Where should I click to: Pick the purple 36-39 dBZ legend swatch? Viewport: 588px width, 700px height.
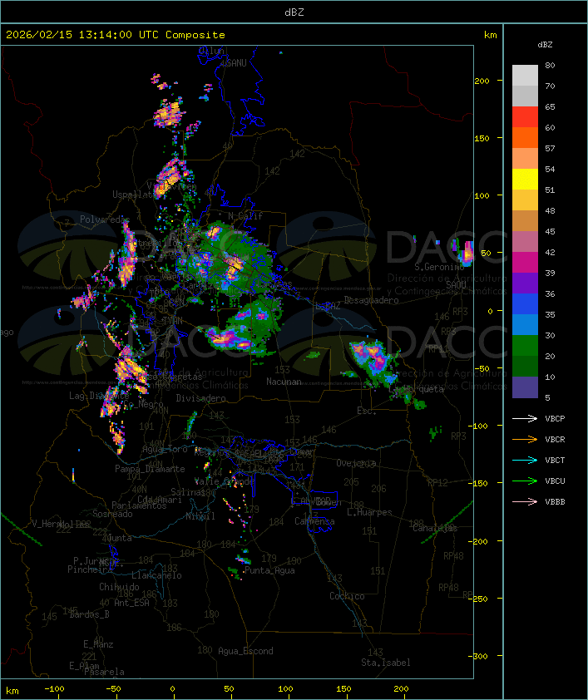coord(525,283)
